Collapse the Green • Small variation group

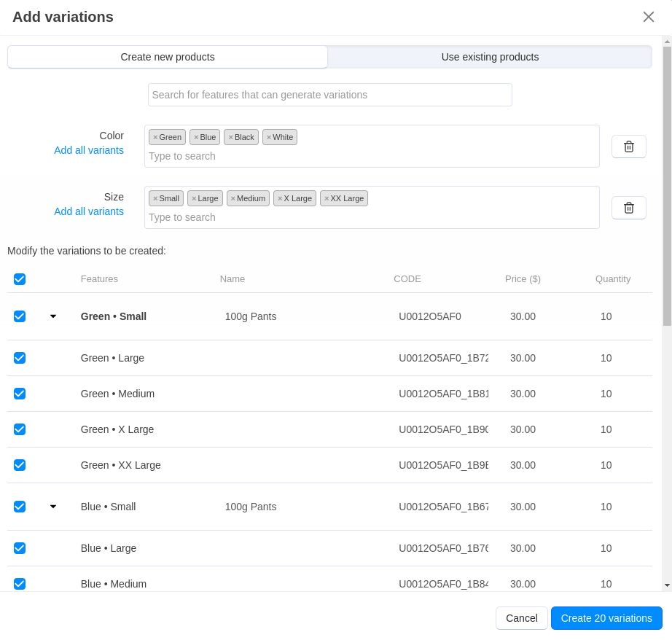(x=53, y=316)
